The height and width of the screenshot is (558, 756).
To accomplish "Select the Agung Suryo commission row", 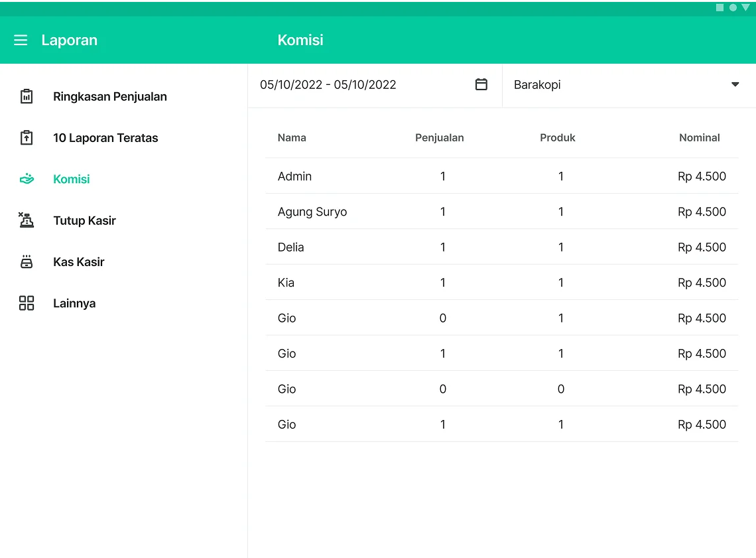I will (501, 212).
